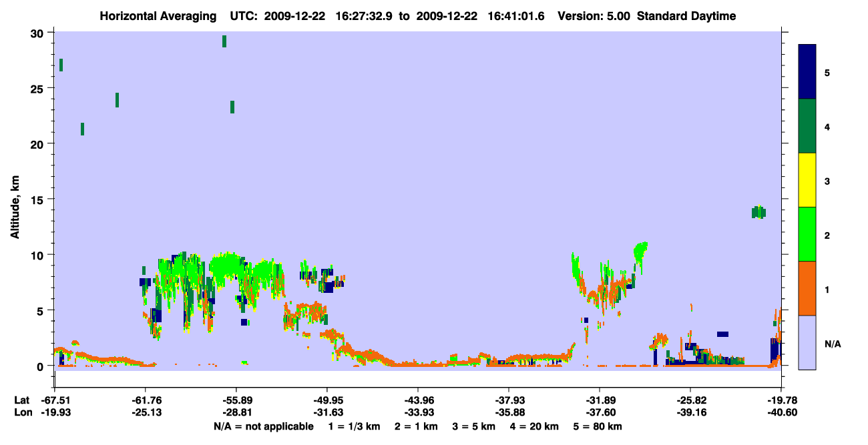Click the y-axis tick label 20
The height and width of the screenshot is (445, 868).
click(38, 144)
